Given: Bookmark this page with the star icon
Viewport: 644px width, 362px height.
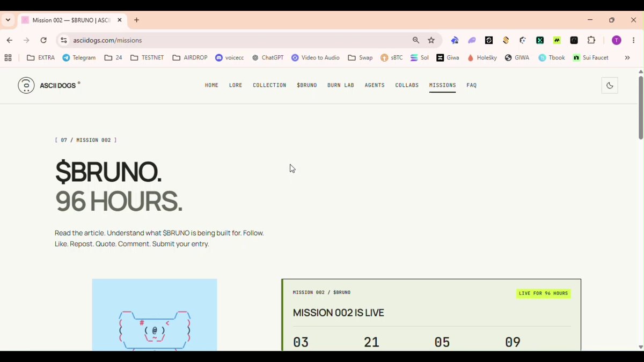Looking at the screenshot, I should [x=431, y=40].
